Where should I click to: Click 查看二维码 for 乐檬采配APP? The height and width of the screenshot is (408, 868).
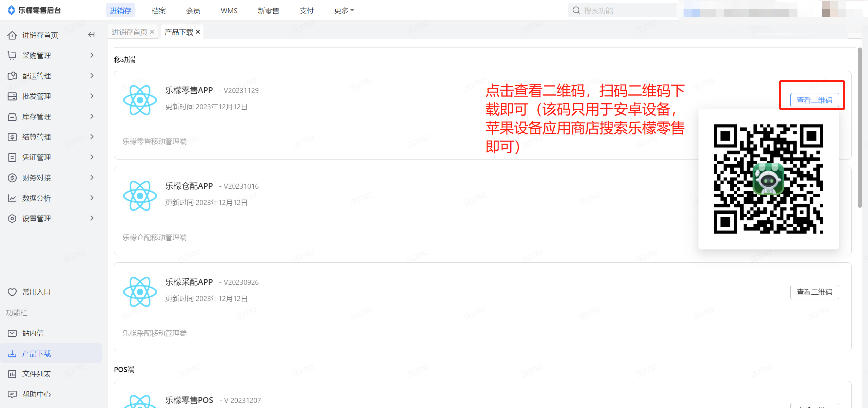pos(814,292)
